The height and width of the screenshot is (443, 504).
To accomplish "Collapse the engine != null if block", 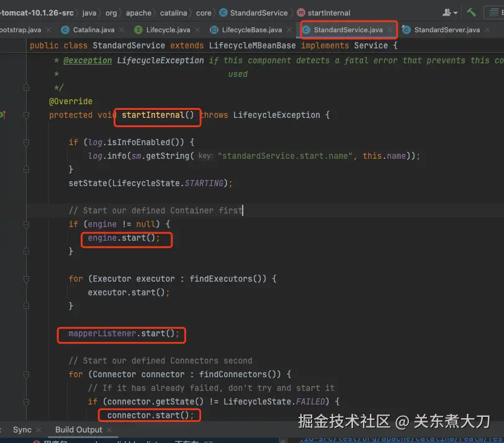I will click(26, 224).
